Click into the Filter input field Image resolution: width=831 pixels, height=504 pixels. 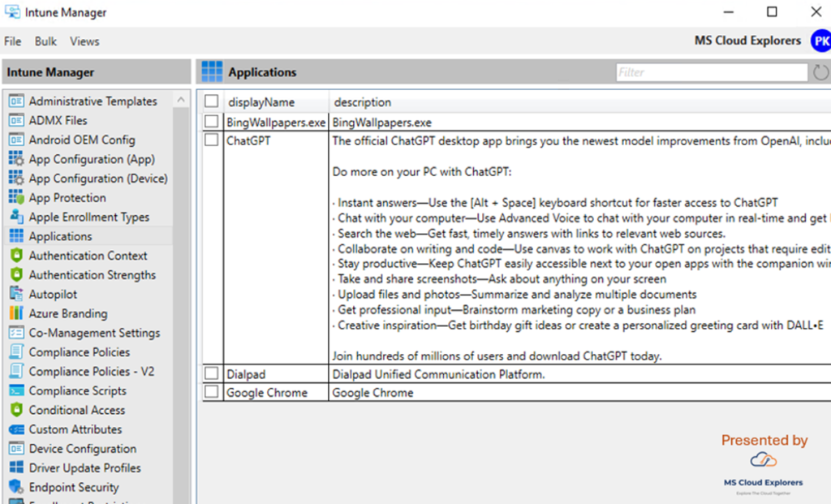click(x=712, y=72)
